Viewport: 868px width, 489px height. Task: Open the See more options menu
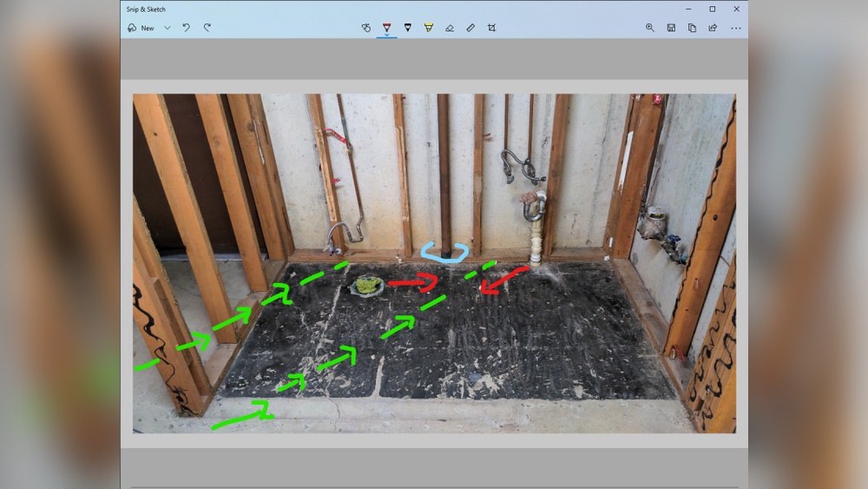pyautogui.click(x=736, y=28)
